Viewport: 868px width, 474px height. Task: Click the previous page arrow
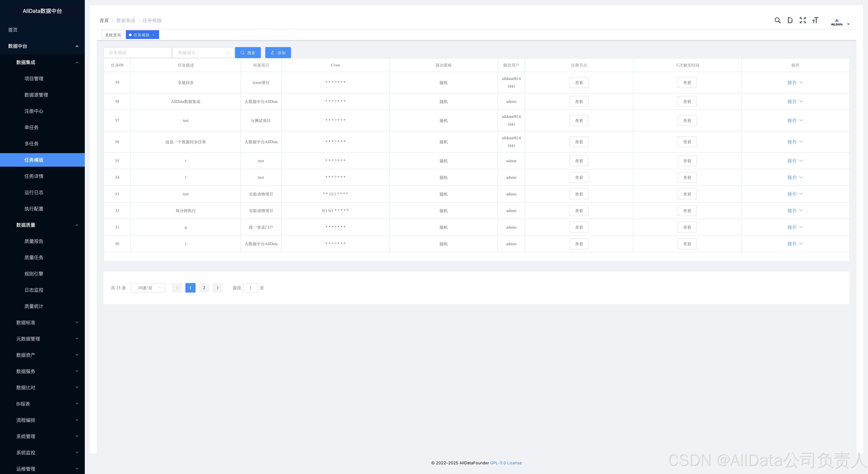tap(177, 288)
